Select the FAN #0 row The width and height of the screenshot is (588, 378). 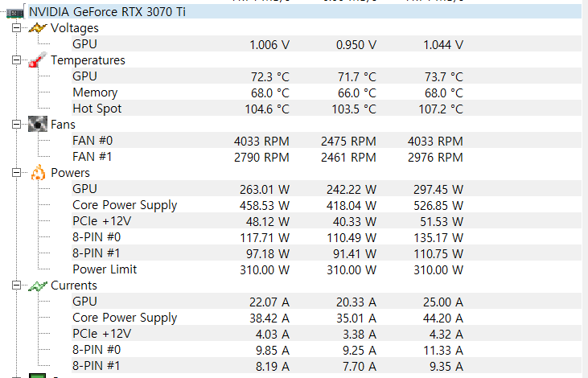point(327,141)
